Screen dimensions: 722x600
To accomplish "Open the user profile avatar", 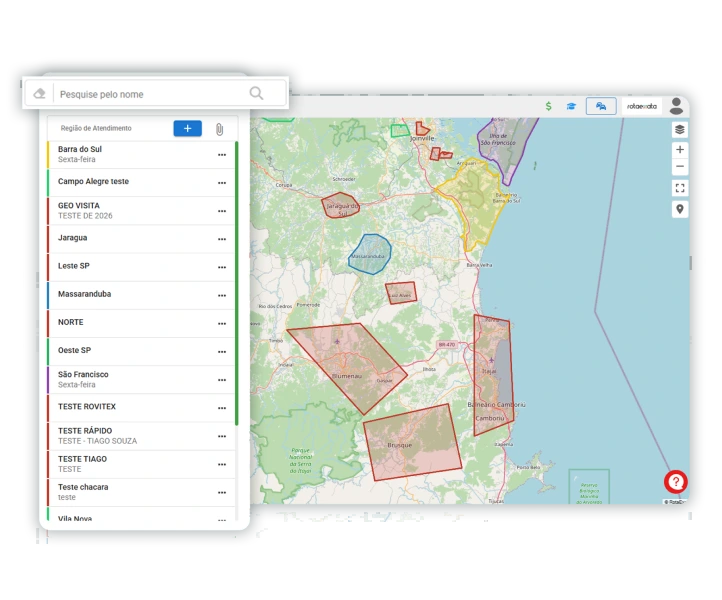I will [x=676, y=106].
